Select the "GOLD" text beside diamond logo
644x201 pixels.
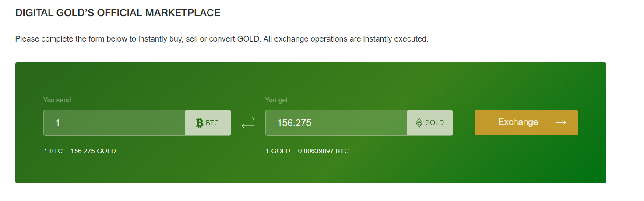435,123
